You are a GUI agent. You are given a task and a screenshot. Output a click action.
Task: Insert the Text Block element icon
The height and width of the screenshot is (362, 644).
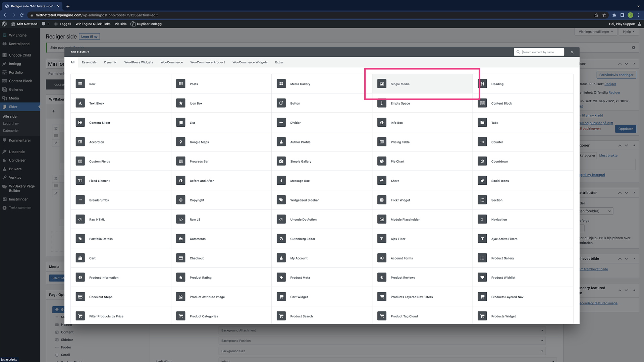coord(80,103)
